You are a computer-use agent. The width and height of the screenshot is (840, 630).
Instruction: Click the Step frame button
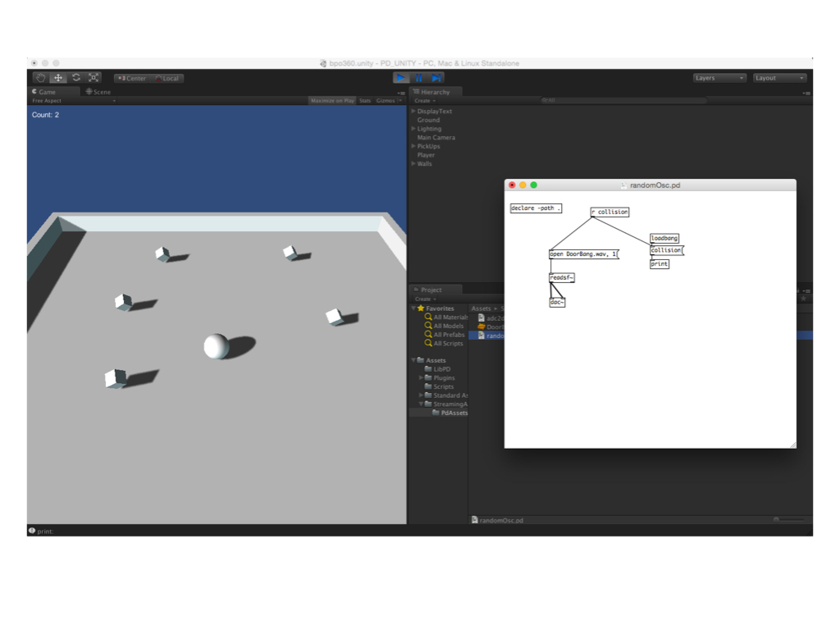tap(437, 78)
